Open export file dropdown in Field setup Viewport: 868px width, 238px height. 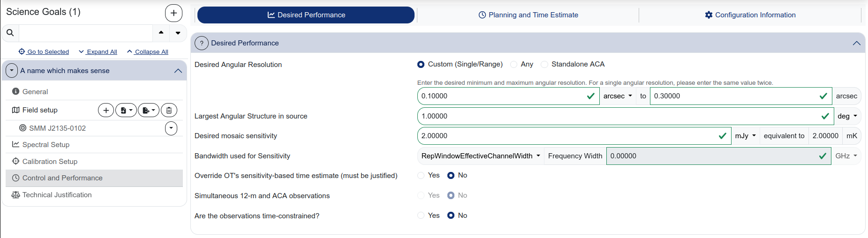pos(149,110)
